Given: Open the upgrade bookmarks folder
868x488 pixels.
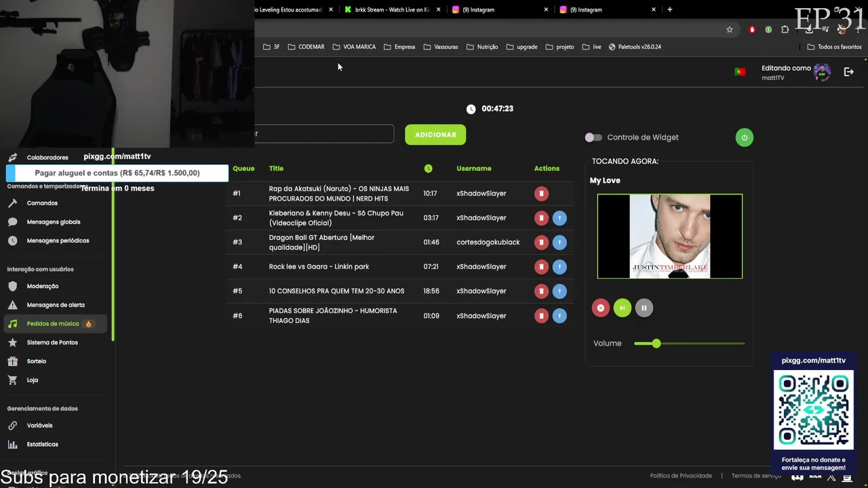Looking at the screenshot, I should (521, 47).
